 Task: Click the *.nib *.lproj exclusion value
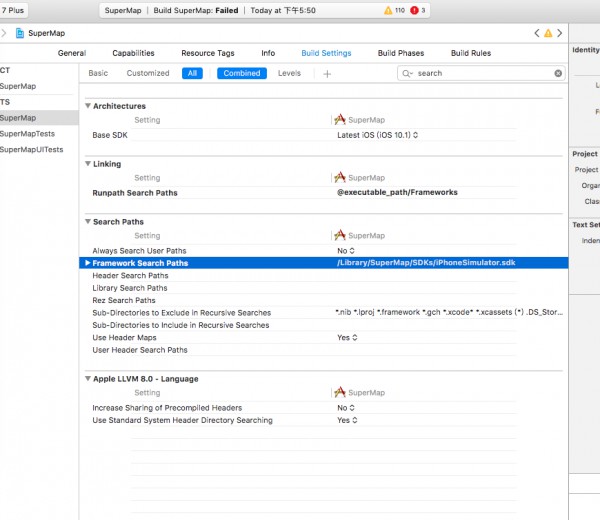coord(449,312)
